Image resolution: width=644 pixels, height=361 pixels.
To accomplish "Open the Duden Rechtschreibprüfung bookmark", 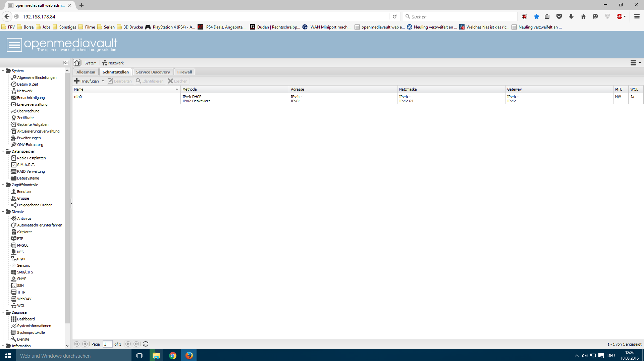I will 275,27.
